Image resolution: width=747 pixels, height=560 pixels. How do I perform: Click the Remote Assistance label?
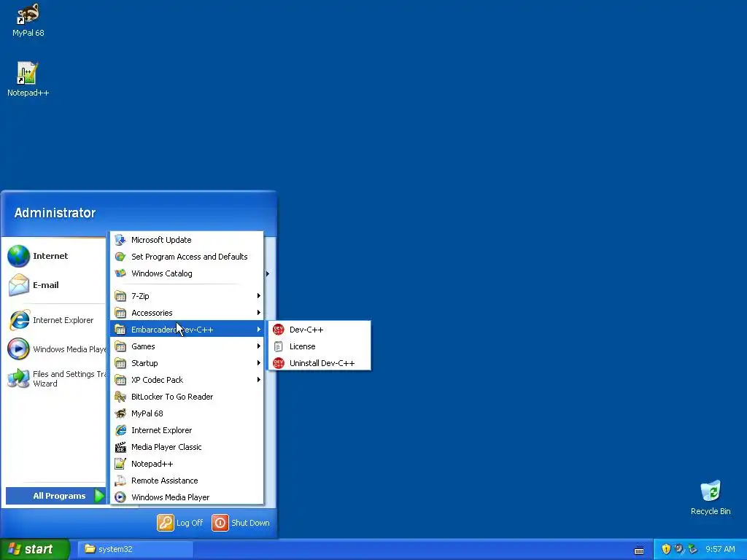point(164,481)
